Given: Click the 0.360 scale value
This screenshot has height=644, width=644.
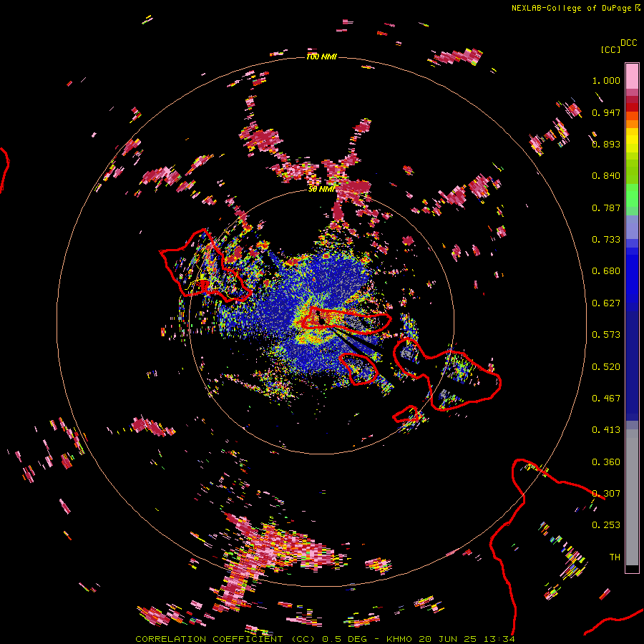Looking at the screenshot, I should [x=606, y=462].
